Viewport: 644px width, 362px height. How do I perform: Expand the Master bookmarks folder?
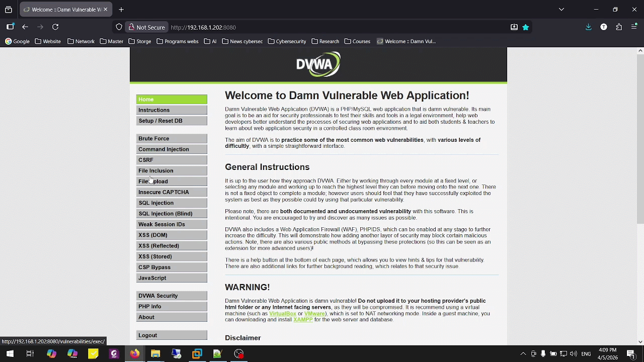[112, 41]
